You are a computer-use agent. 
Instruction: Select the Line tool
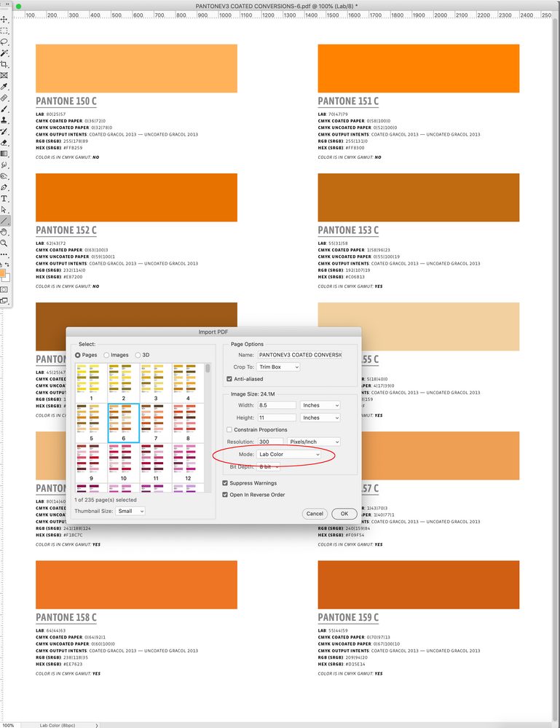(x=4, y=221)
